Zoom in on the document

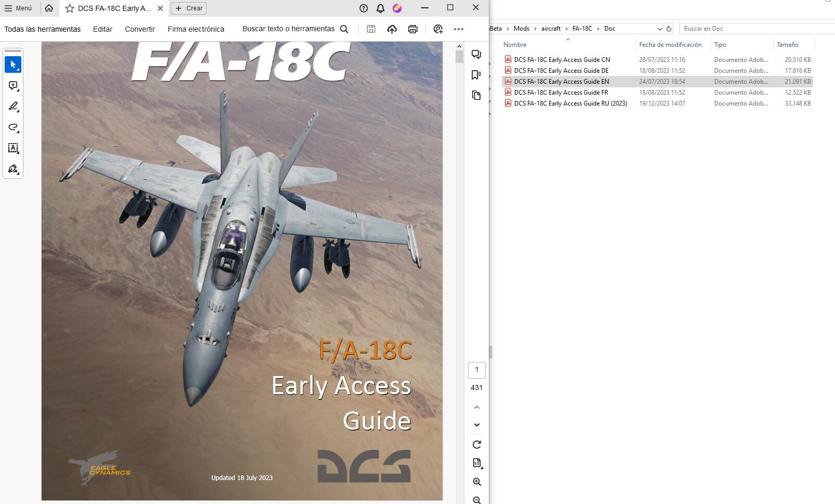(x=477, y=482)
